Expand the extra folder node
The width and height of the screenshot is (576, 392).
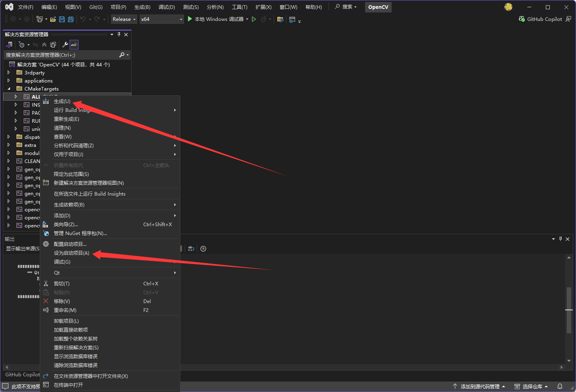[x=8, y=145]
